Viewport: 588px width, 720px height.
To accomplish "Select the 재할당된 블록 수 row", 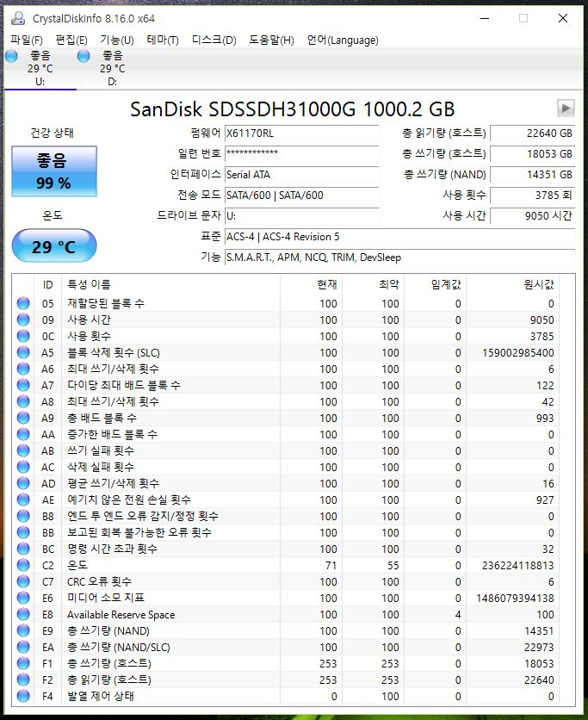I will pyautogui.click(x=288, y=303).
